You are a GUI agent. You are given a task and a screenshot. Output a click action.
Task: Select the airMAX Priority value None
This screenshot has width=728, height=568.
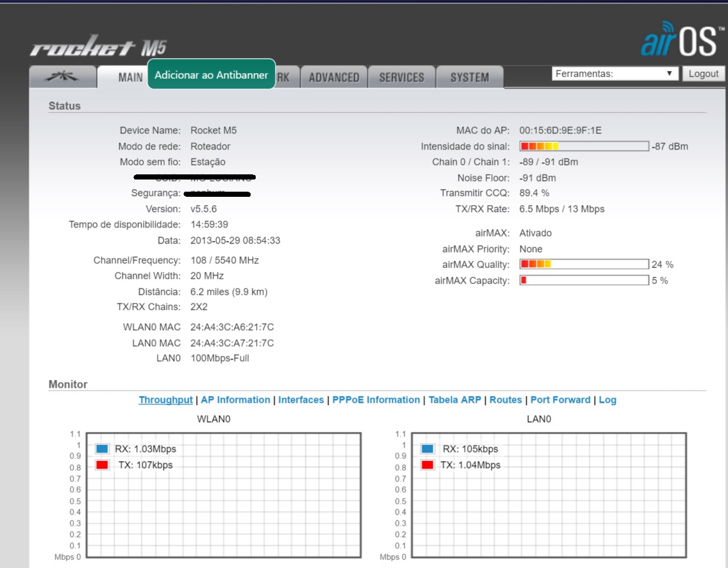point(531,249)
